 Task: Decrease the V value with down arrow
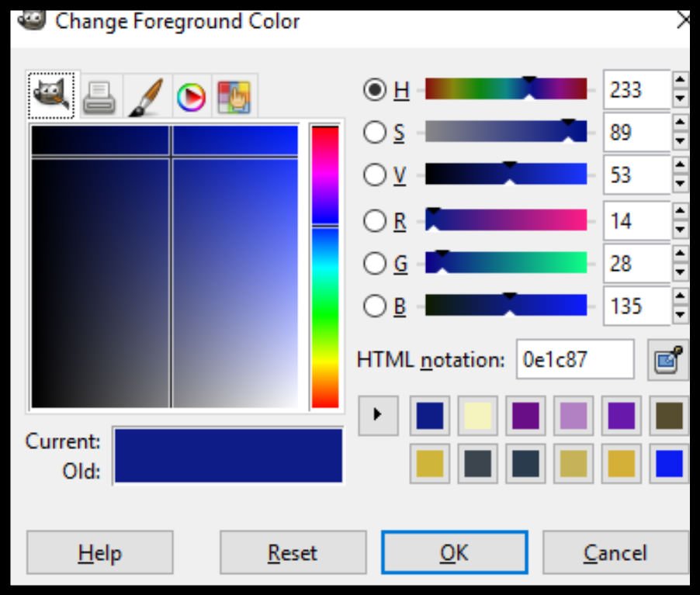(x=680, y=184)
